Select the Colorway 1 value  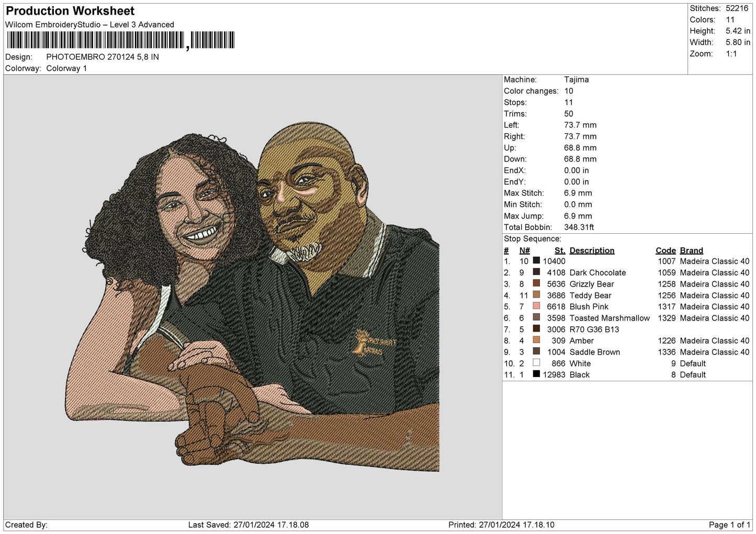[x=66, y=69]
